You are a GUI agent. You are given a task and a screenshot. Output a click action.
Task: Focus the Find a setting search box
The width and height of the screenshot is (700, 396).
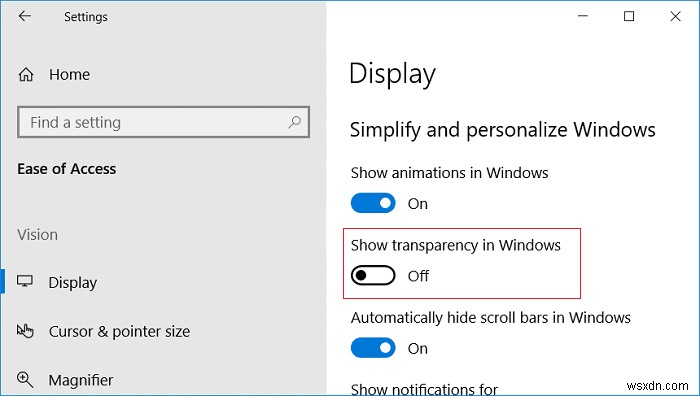[x=163, y=122]
